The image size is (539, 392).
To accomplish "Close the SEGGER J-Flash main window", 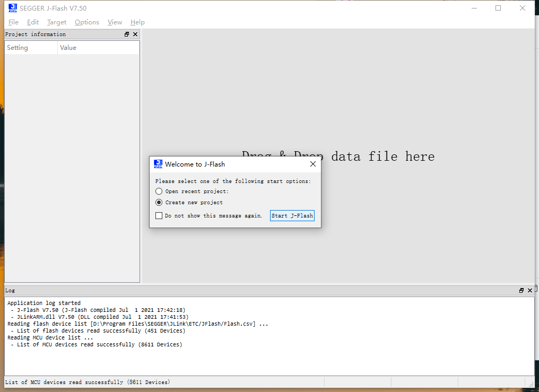I will coord(523,8).
